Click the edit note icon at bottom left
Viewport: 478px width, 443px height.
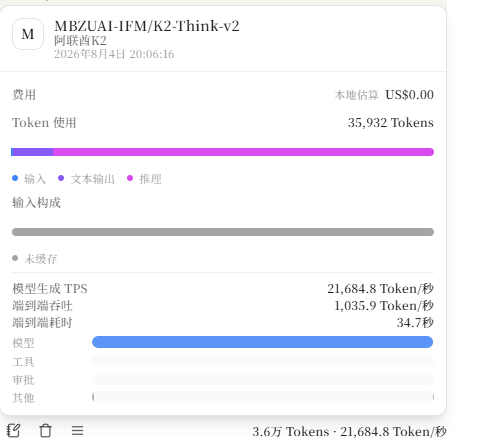click(x=14, y=431)
